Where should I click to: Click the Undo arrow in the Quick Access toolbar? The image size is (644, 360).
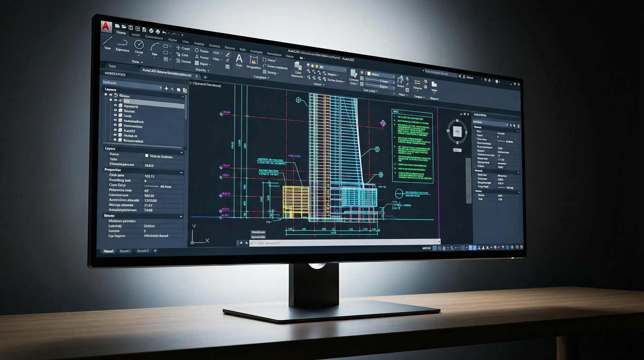pos(165,33)
